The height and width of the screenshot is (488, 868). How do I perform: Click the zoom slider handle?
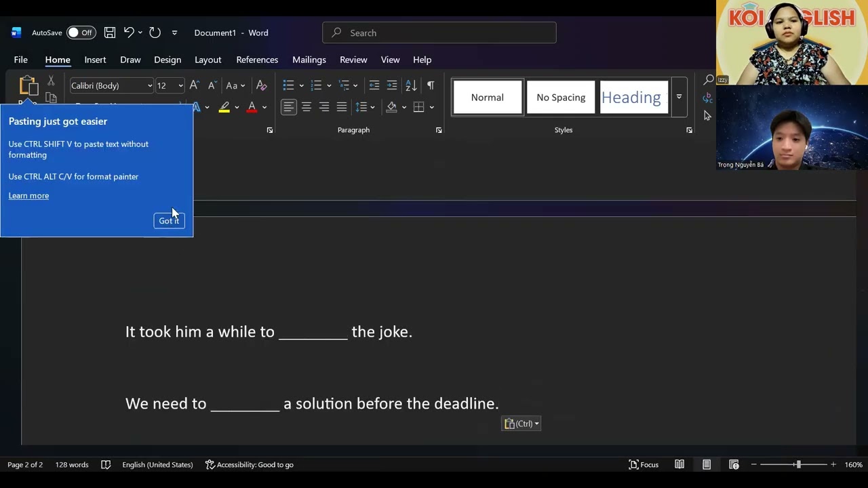798,464
